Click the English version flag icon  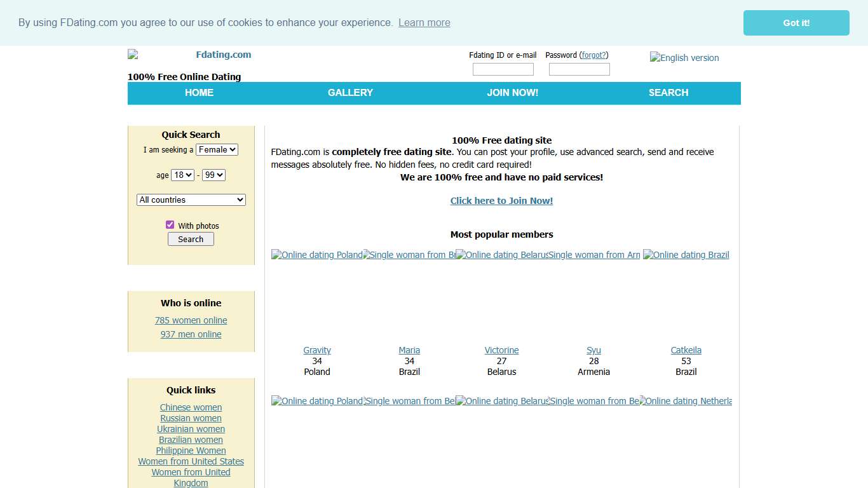click(684, 58)
